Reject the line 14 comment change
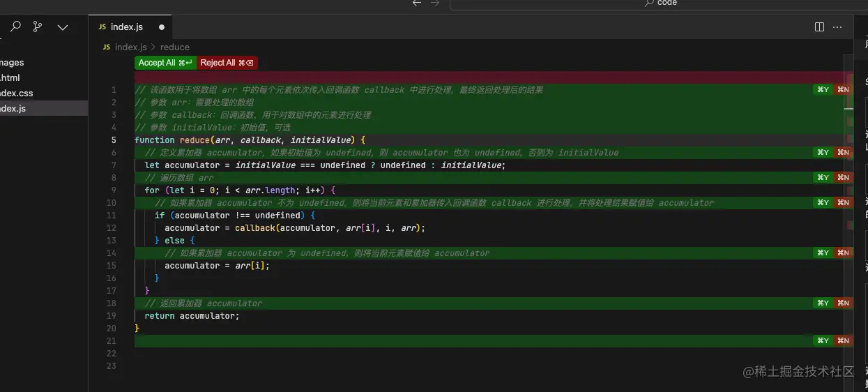This screenshot has height=392, width=868. (843, 252)
